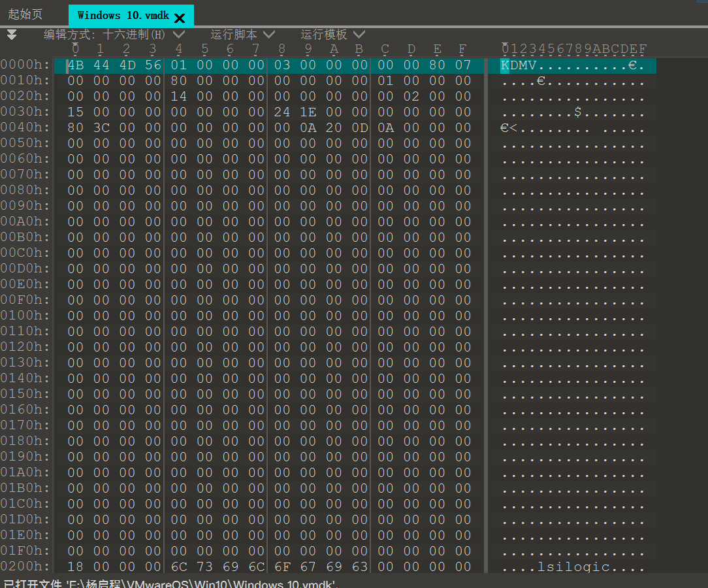The image size is (708, 588).
Task: Click the lsilogic text in ASCII column
Action: pos(573,567)
